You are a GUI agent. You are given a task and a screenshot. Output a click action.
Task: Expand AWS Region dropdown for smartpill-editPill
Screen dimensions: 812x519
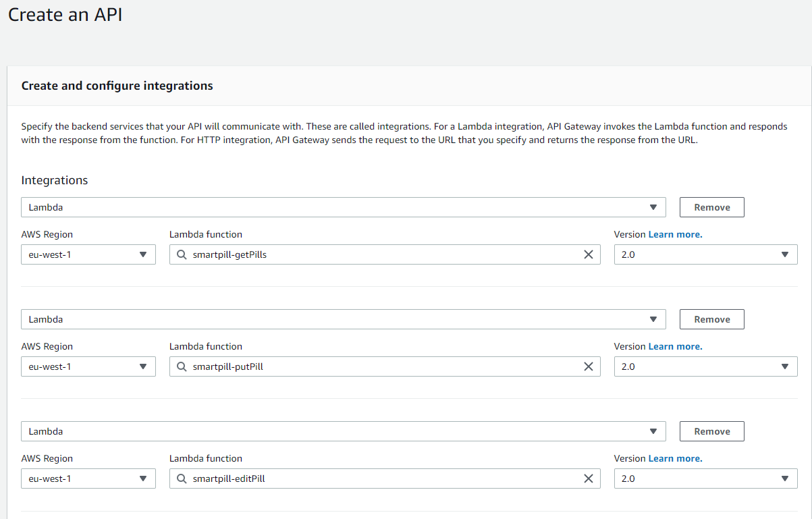pyautogui.click(x=88, y=479)
